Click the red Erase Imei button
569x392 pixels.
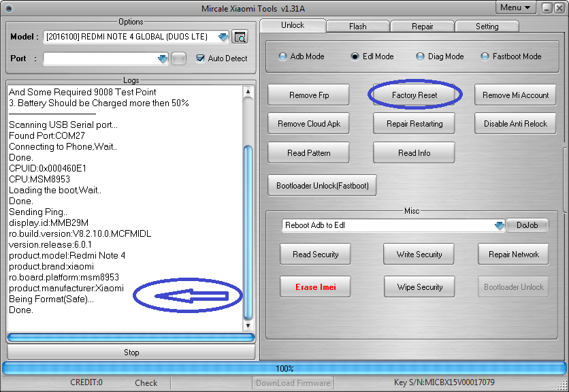point(315,287)
